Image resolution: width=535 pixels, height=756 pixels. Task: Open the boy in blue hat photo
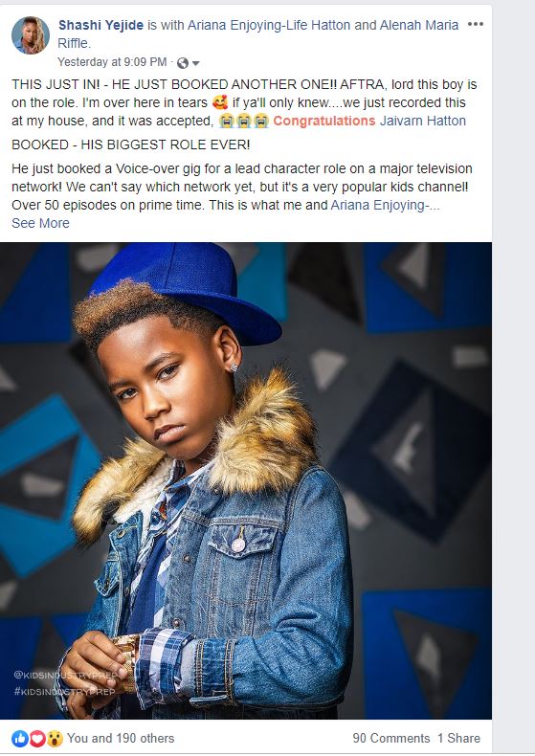[246, 480]
